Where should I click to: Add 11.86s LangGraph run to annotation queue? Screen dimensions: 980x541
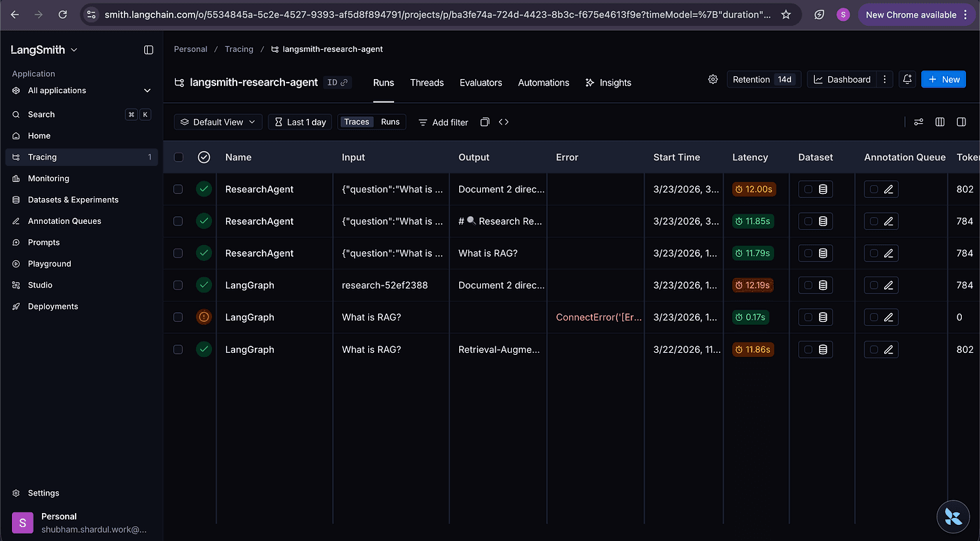(x=881, y=349)
